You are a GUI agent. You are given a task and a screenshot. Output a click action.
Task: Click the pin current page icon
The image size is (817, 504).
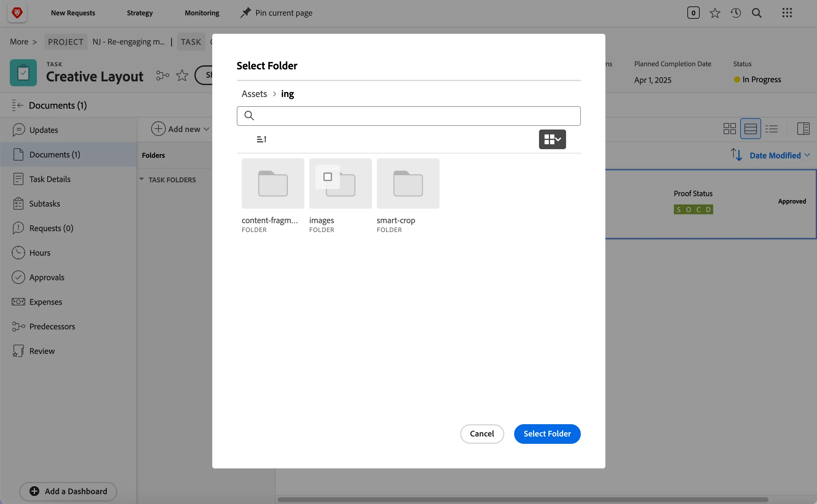tap(245, 13)
